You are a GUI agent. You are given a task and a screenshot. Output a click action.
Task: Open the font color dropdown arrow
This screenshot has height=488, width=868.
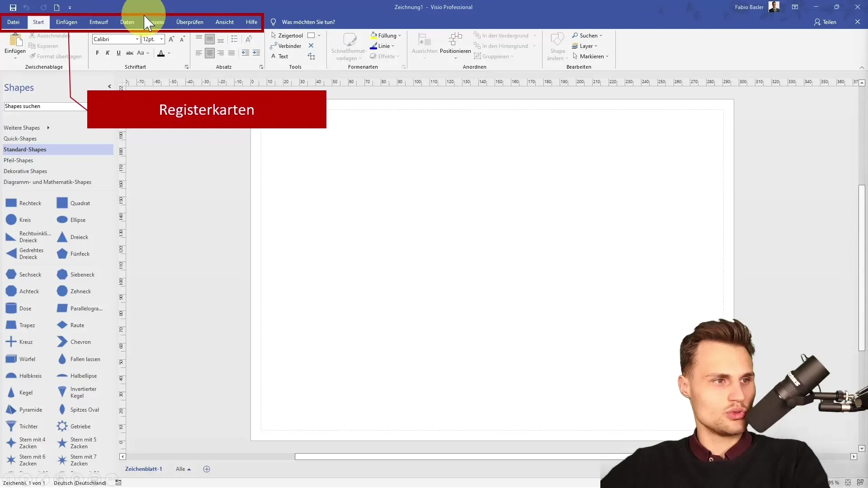coord(169,53)
